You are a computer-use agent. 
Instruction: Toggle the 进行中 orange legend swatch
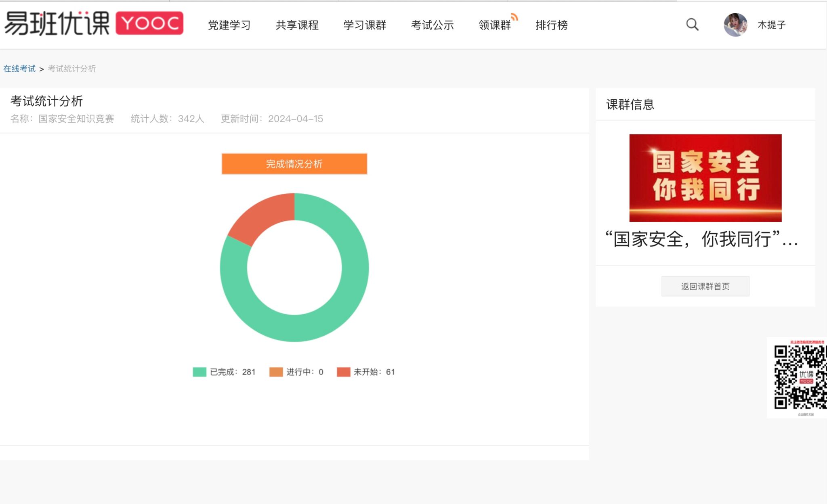[x=276, y=372]
